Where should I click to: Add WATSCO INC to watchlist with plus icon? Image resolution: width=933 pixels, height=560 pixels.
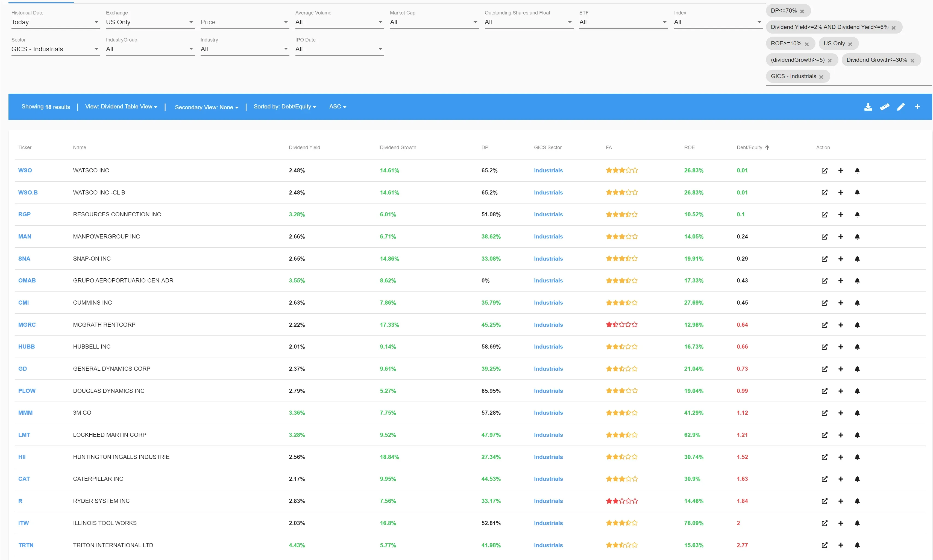841,170
